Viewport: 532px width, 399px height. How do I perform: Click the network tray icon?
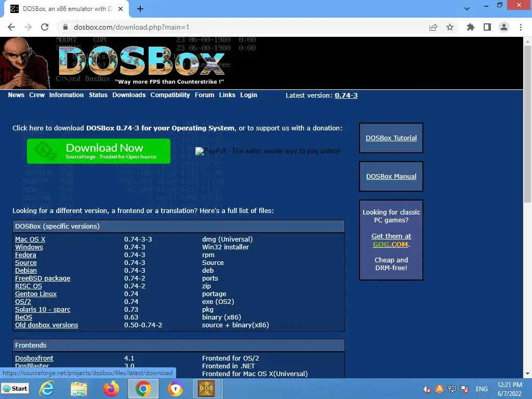[x=452, y=389]
